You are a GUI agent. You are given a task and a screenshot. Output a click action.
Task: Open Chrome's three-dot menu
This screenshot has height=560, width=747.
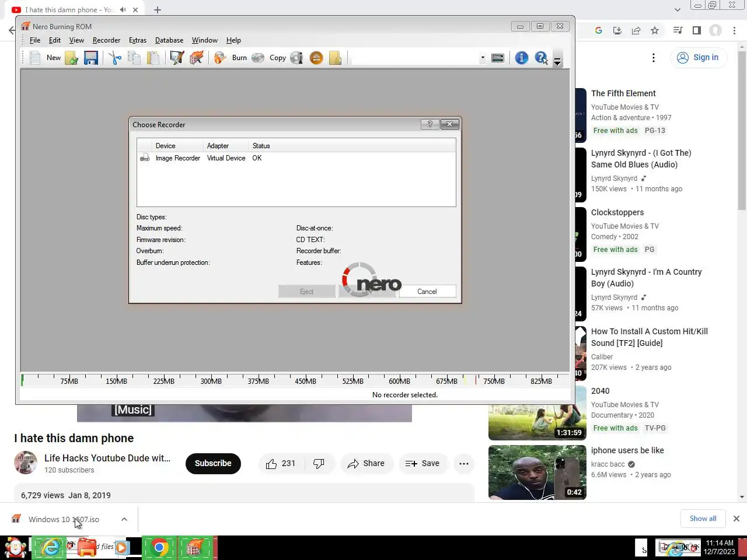(x=735, y=30)
